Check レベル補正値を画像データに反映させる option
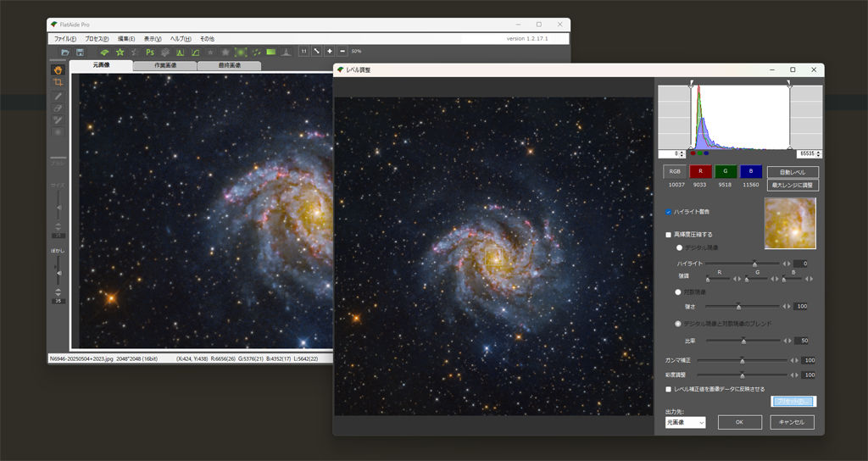868x461 pixels. coord(669,389)
